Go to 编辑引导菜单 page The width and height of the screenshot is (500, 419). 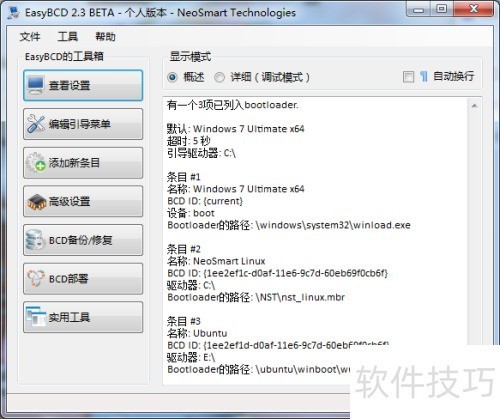pyautogui.click(x=83, y=124)
